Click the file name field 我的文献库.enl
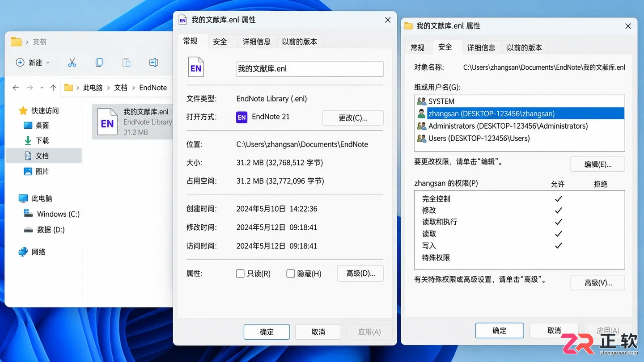The width and height of the screenshot is (644, 362). (x=310, y=69)
